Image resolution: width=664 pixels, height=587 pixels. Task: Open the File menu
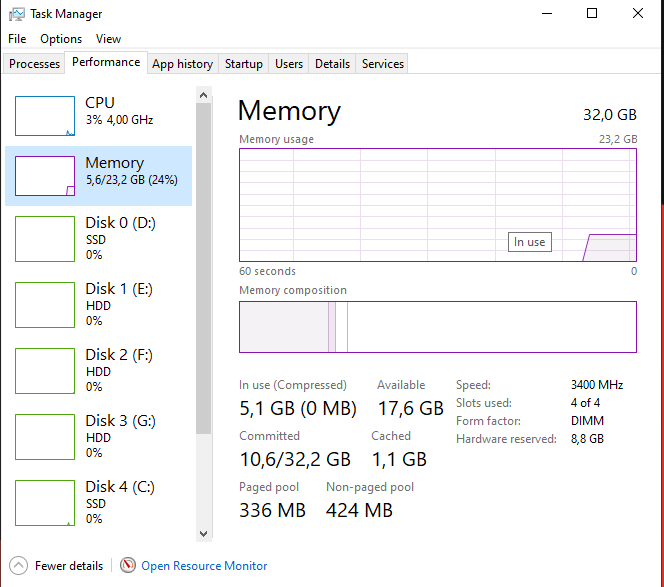pyautogui.click(x=17, y=39)
